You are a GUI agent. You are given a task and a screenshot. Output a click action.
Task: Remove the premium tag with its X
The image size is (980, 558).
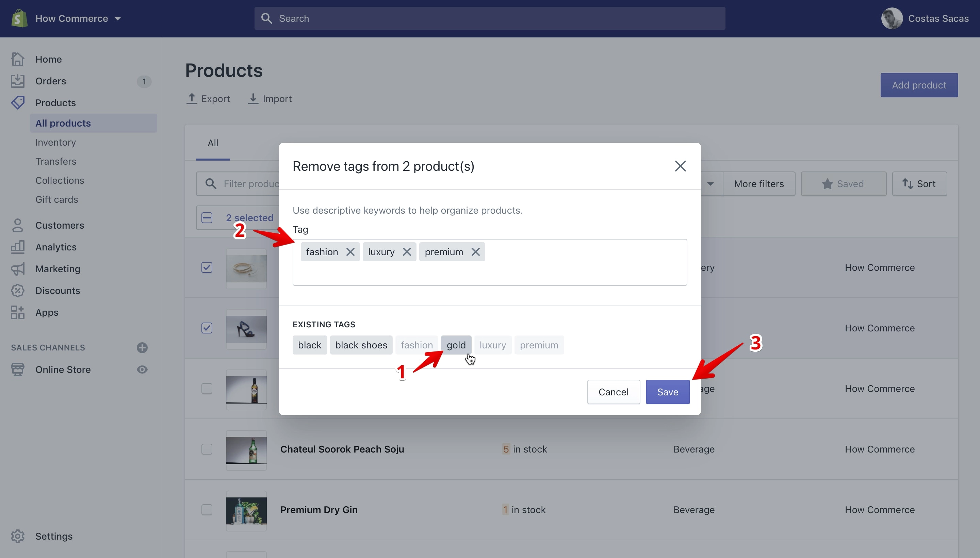[x=475, y=252]
